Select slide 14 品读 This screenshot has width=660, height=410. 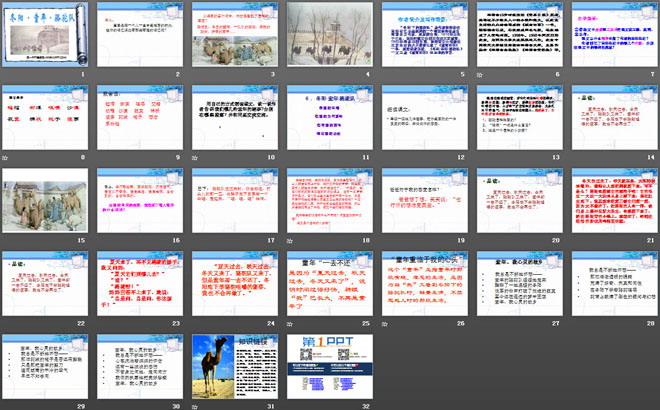click(x=615, y=117)
